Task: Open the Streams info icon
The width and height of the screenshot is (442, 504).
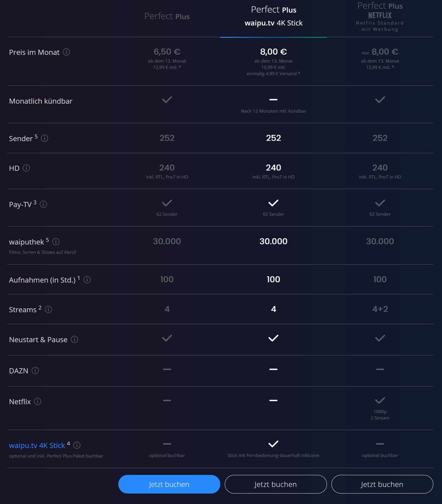Action: 48,310
